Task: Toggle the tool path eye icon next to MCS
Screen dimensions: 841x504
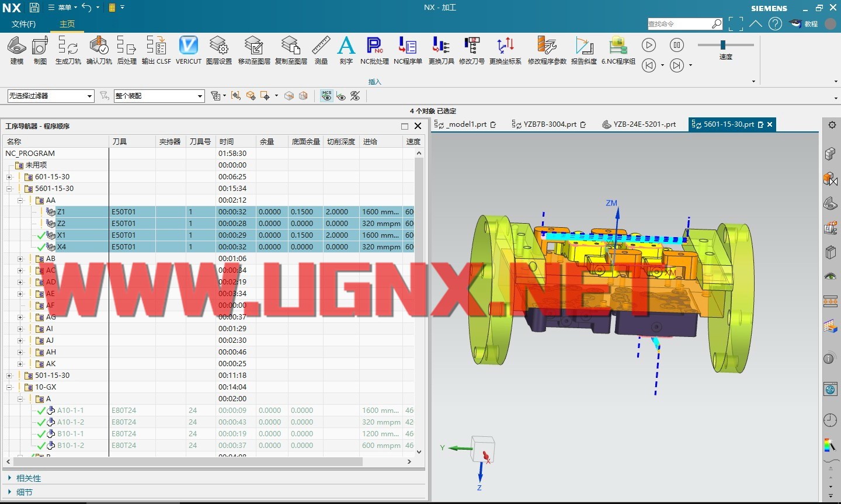Action: point(341,96)
